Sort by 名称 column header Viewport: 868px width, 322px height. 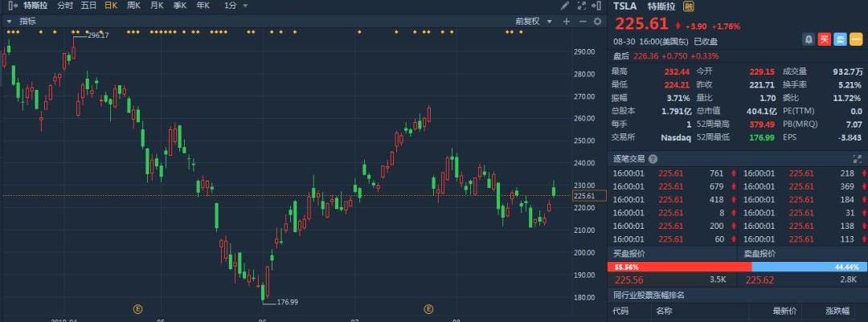pos(664,312)
